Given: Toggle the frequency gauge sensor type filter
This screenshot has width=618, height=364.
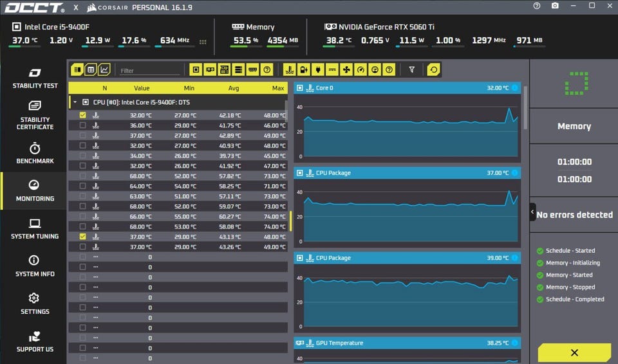Looking at the screenshot, I should [x=360, y=69].
